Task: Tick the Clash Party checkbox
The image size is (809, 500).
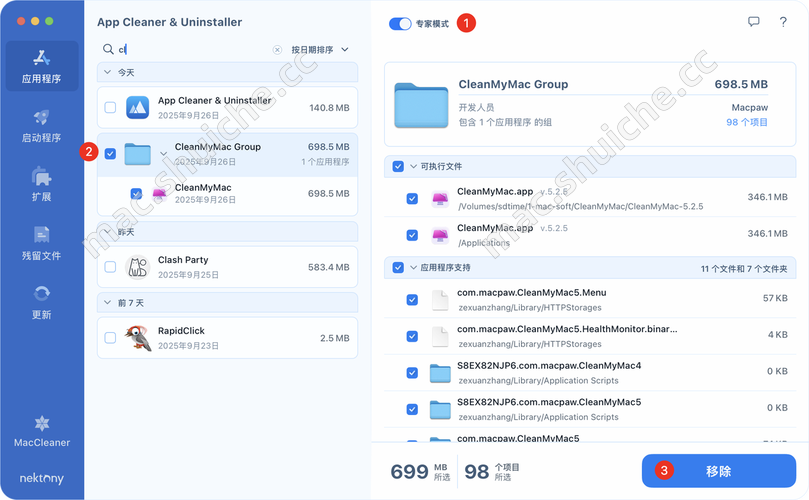Action: (110, 267)
